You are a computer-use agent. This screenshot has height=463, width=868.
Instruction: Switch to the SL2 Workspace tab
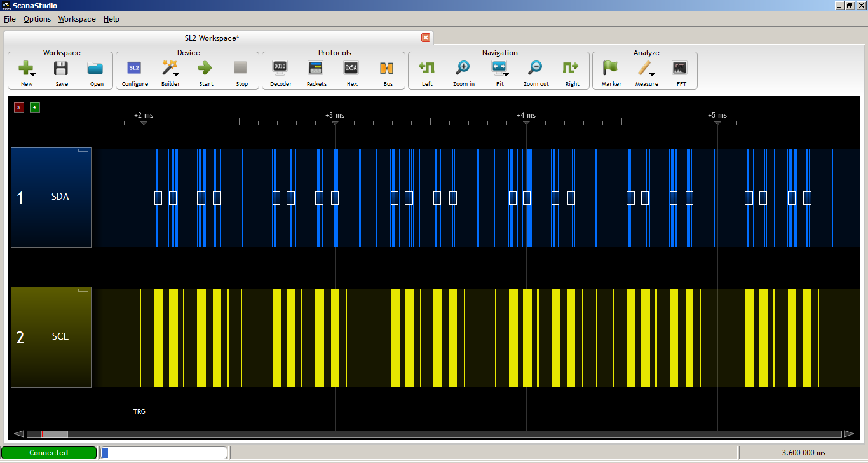point(211,38)
